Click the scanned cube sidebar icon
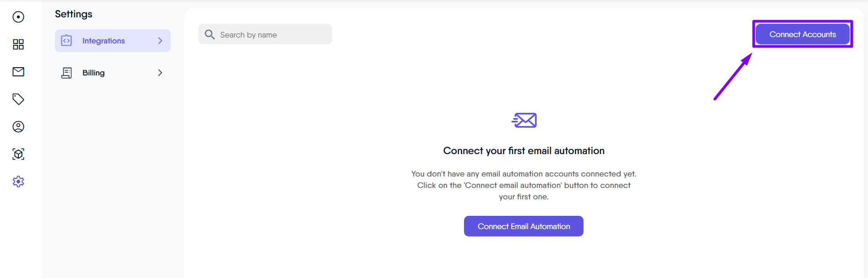This screenshot has width=868, height=278. pyautogui.click(x=18, y=154)
